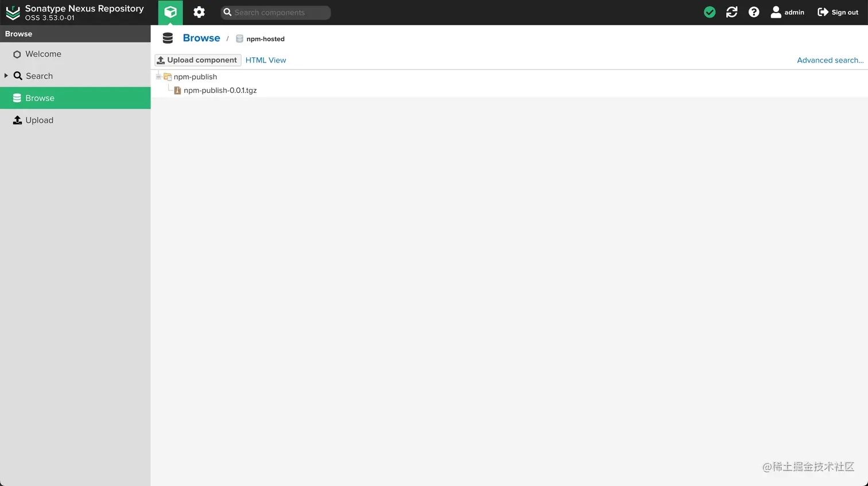This screenshot has height=486, width=868.
Task: Open the help question mark menu
Action: 754,12
